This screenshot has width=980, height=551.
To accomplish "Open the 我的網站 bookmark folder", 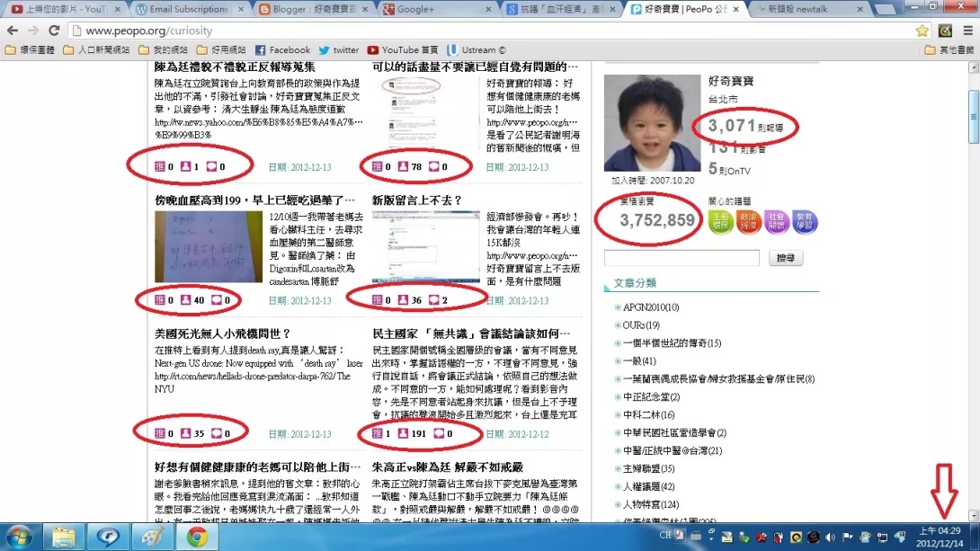I will pos(163,50).
